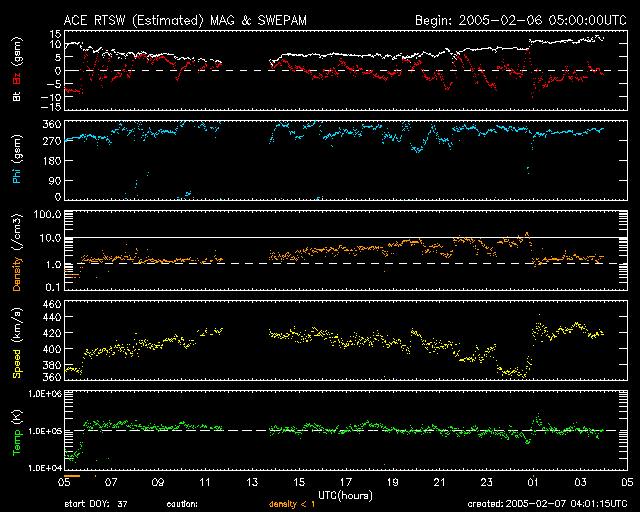Click the UTC(hours) x-axis label
The width and height of the screenshot is (640, 512).
point(346,494)
